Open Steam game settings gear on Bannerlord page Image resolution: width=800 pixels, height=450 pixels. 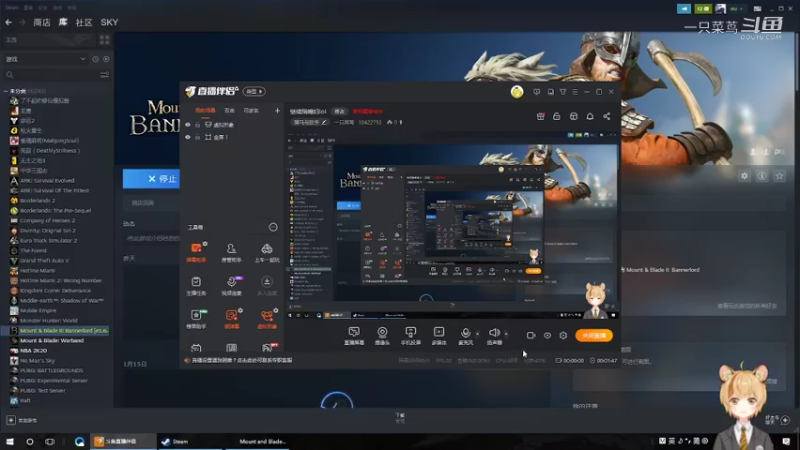pos(744,176)
